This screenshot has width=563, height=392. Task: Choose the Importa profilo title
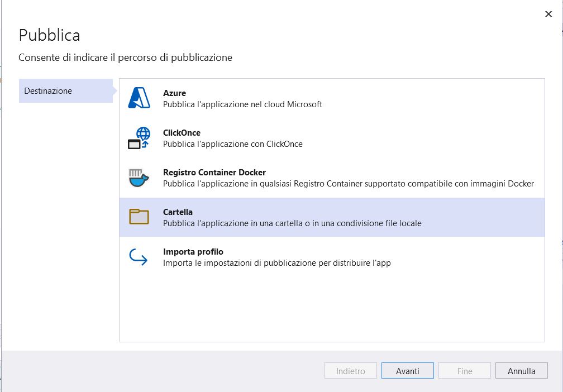coord(193,252)
